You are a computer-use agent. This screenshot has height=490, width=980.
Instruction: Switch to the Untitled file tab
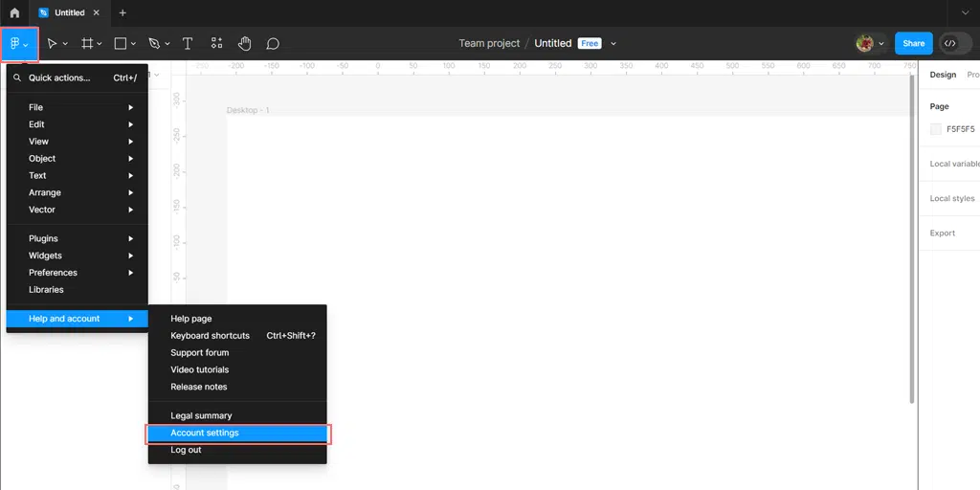[x=69, y=12]
